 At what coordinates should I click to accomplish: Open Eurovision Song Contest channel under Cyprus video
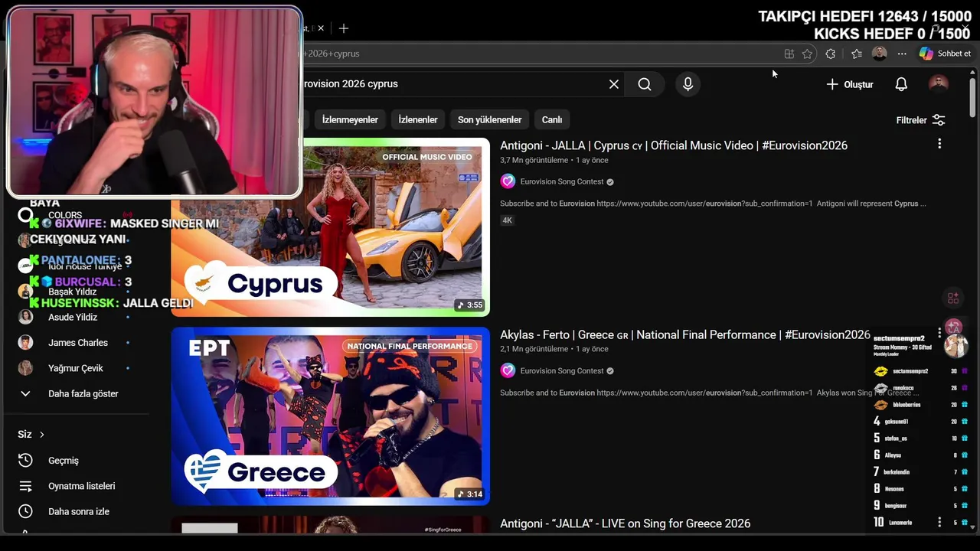tap(562, 182)
